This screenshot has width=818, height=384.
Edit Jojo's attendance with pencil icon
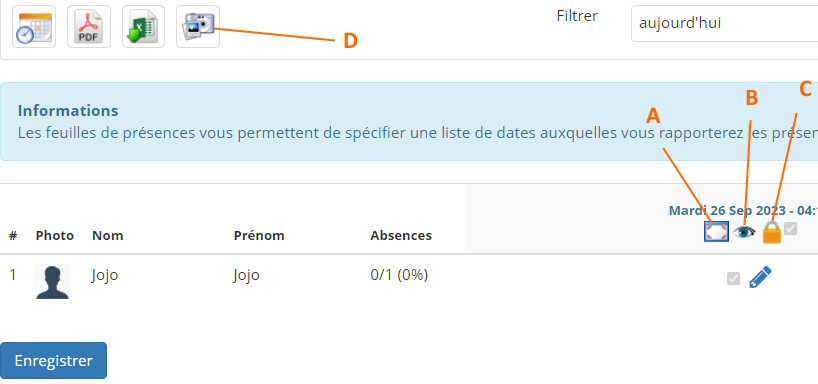[x=760, y=277]
